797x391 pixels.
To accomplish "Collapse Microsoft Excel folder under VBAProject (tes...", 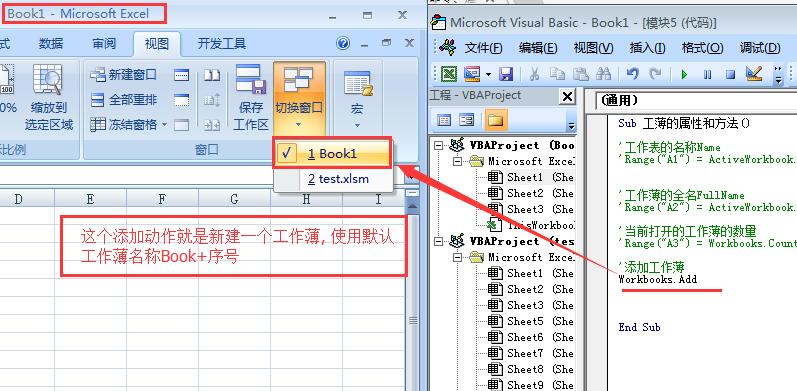I will point(458,257).
